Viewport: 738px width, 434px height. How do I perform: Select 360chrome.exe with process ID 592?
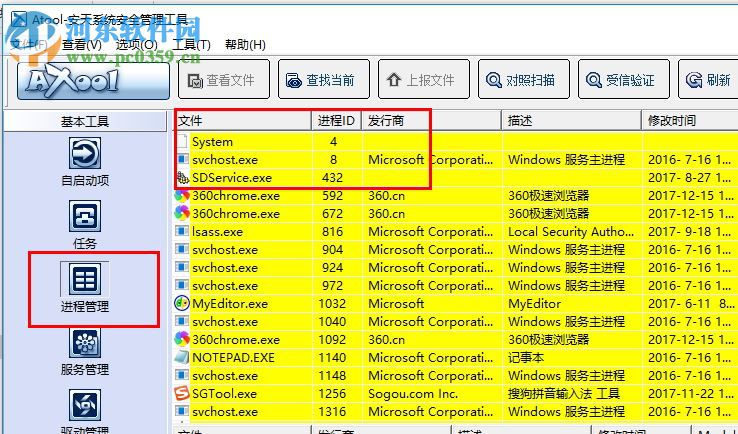pos(456,196)
